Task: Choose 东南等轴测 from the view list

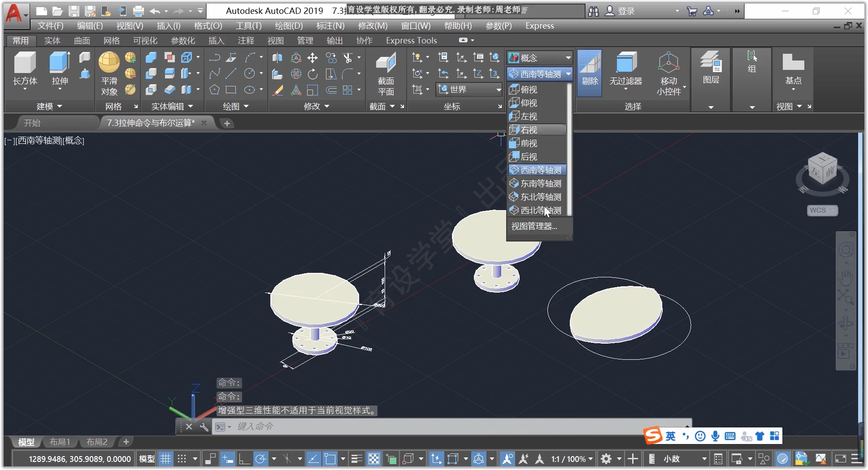Action: [x=537, y=184]
